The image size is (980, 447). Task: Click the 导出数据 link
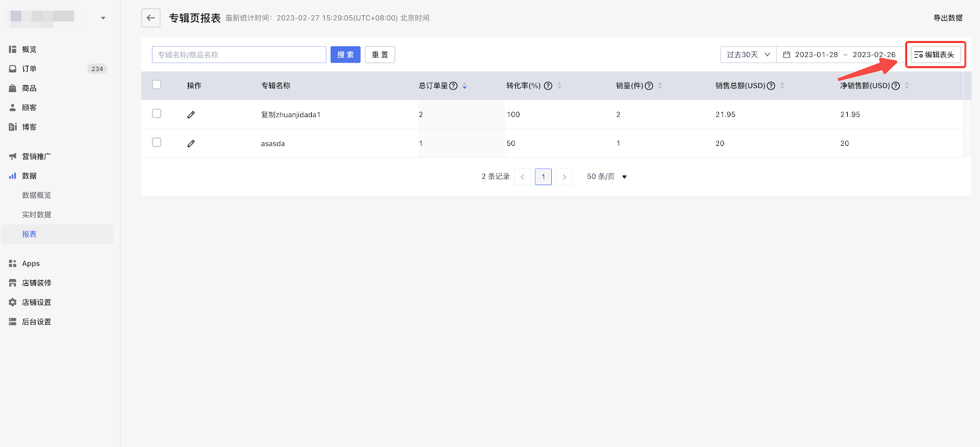(x=948, y=18)
